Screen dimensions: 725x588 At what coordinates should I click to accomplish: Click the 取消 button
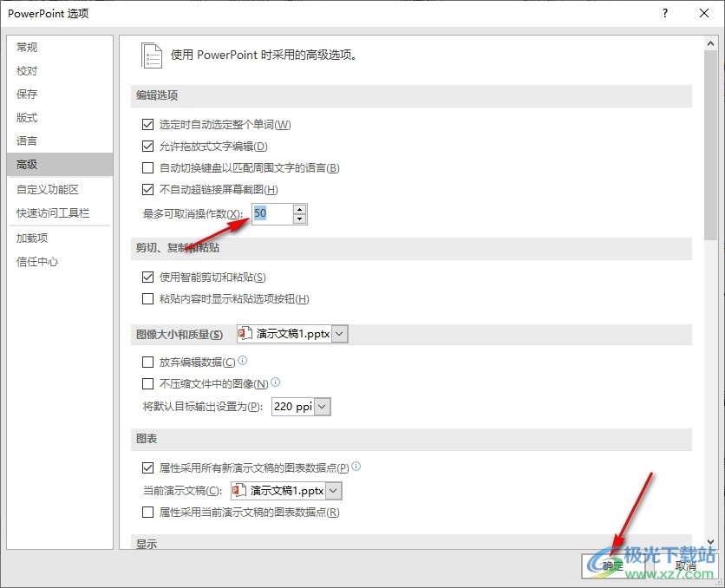pyautogui.click(x=686, y=565)
